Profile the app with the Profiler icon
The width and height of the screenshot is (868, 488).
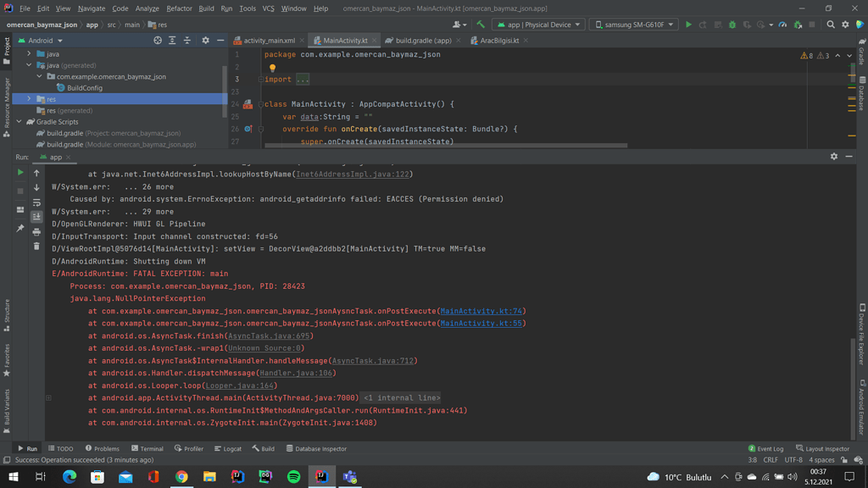[x=781, y=25]
